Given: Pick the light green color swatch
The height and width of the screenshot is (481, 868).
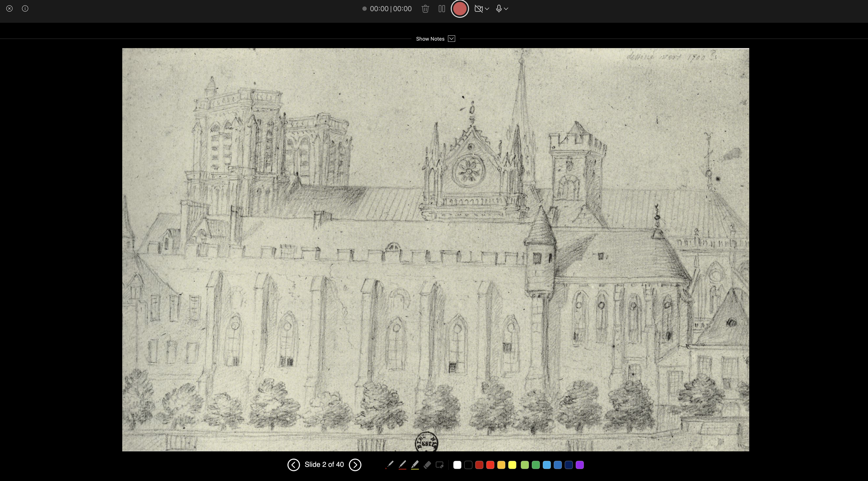Looking at the screenshot, I should (525, 465).
